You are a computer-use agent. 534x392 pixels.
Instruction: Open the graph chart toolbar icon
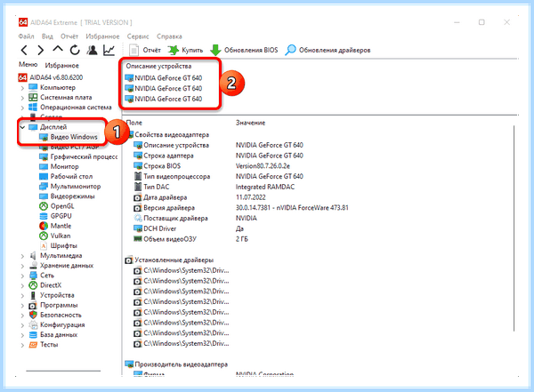point(109,51)
